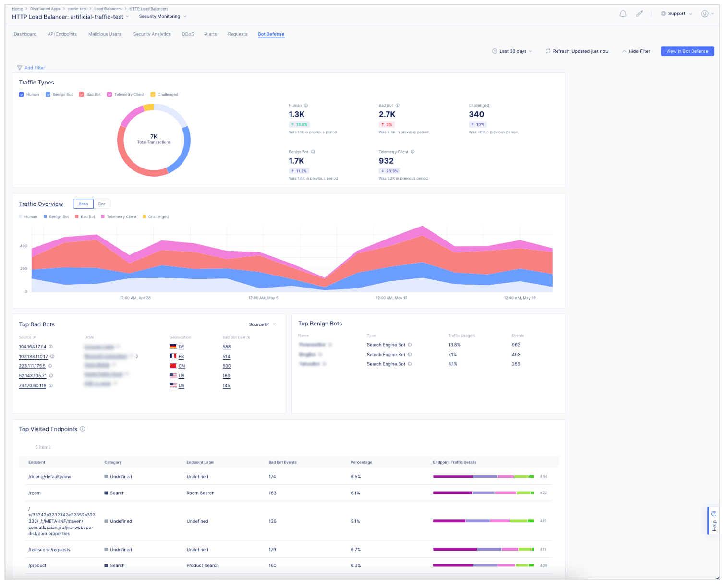The image size is (728, 588).
Task: Go to the DDoS tab
Action: (188, 34)
